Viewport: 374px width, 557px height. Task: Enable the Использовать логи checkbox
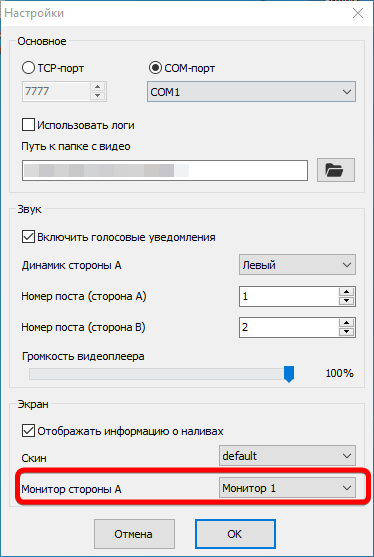point(28,125)
